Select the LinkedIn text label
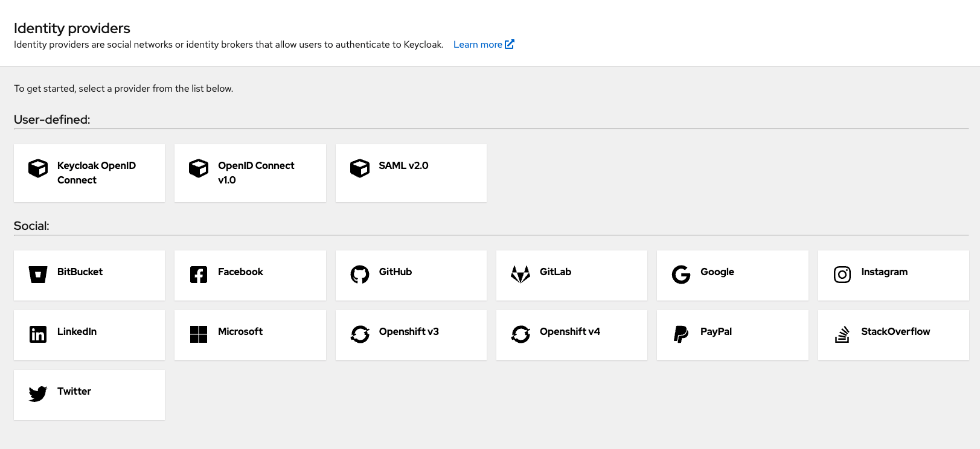 pyautogui.click(x=77, y=331)
